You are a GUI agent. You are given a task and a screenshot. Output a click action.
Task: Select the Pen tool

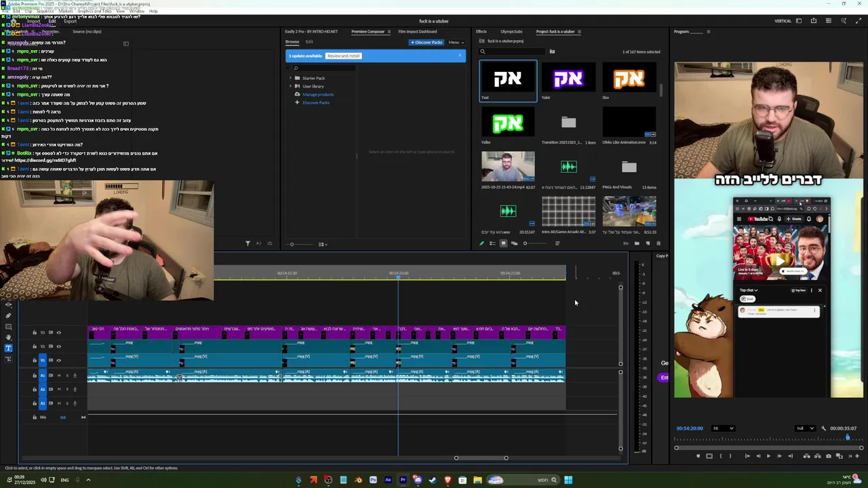click(x=8, y=316)
